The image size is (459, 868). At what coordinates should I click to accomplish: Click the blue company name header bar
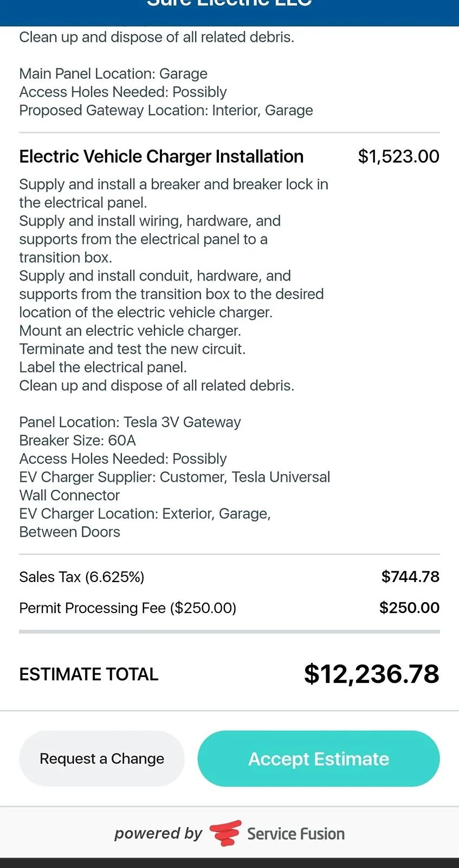(x=229, y=12)
